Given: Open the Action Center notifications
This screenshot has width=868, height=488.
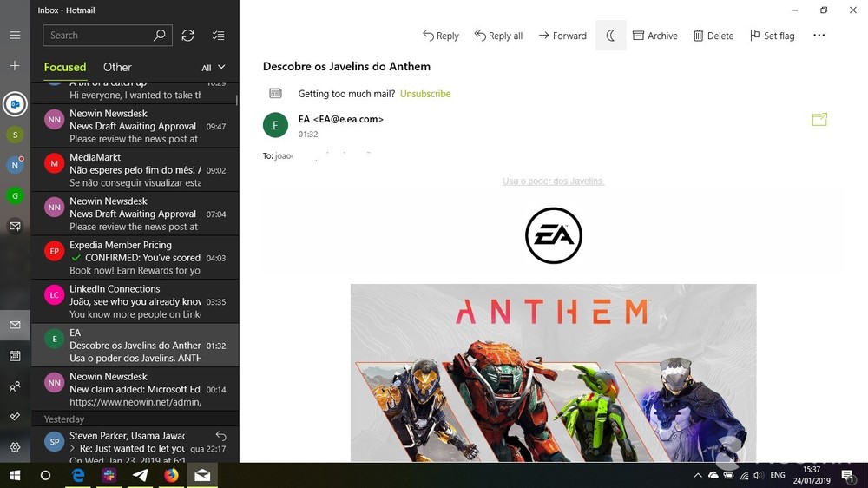Looking at the screenshot, I should [x=847, y=475].
